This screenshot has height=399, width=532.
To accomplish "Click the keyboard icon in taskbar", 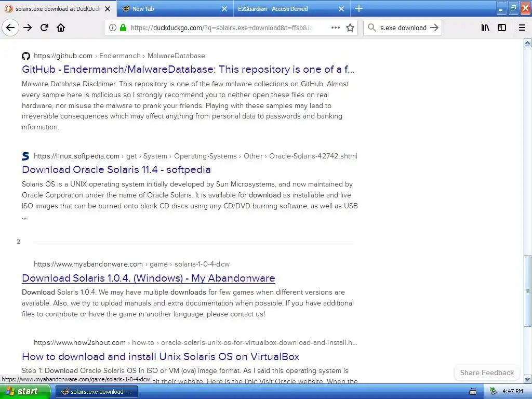I will click(473, 392).
